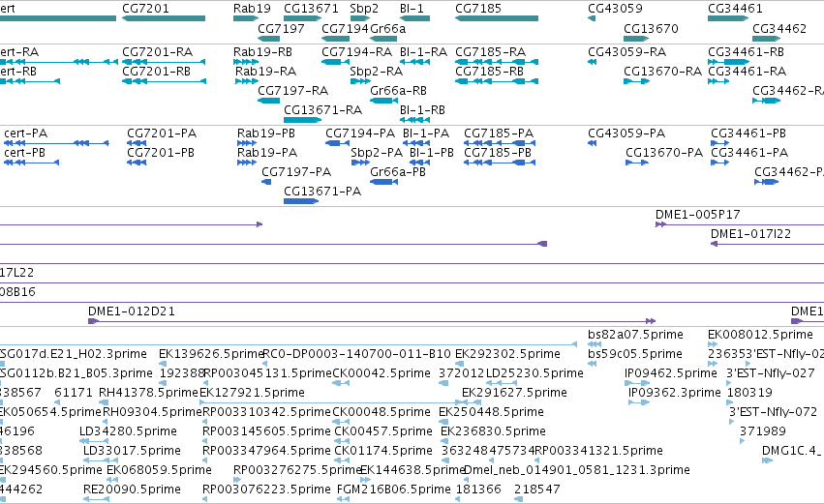The height and width of the screenshot is (504, 824).
Task: Click EST LD25230.5prime label
Action: tap(534, 372)
